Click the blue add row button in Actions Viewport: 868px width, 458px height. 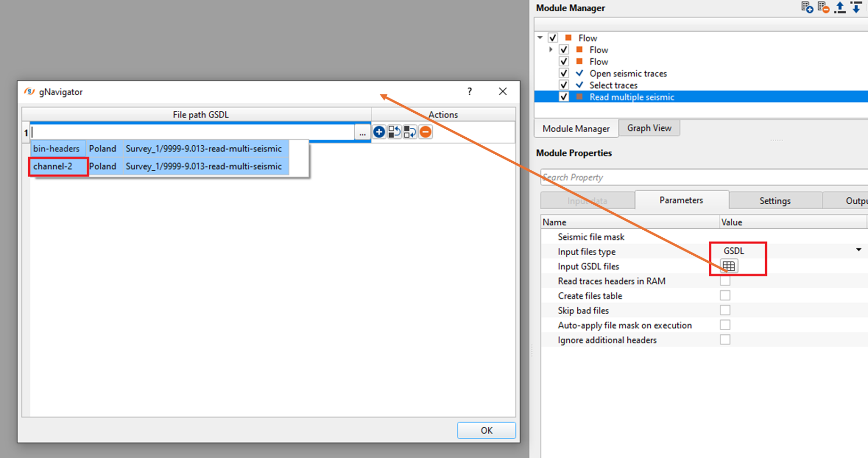tap(379, 132)
